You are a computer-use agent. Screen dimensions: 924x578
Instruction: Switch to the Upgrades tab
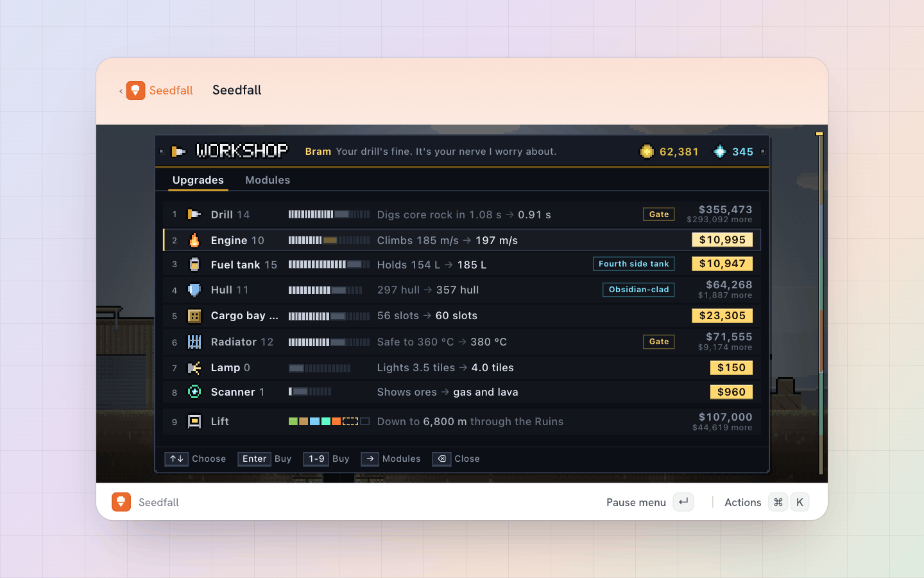198,180
